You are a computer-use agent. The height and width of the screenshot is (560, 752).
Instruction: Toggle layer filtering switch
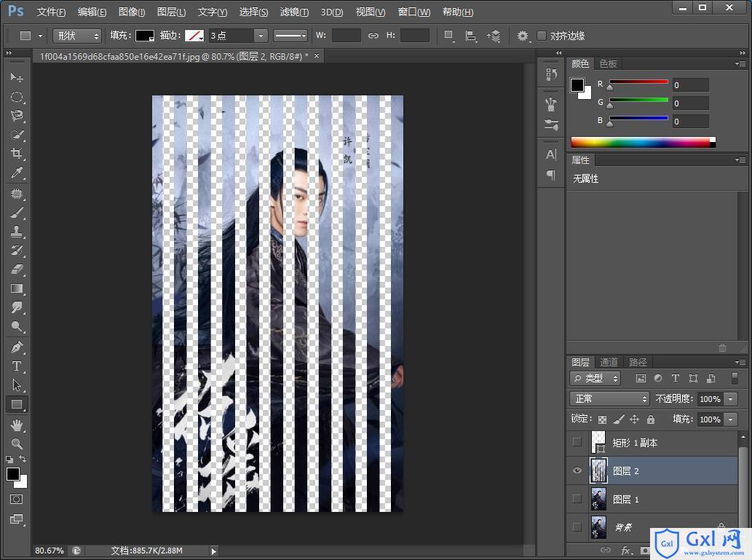tap(735, 378)
